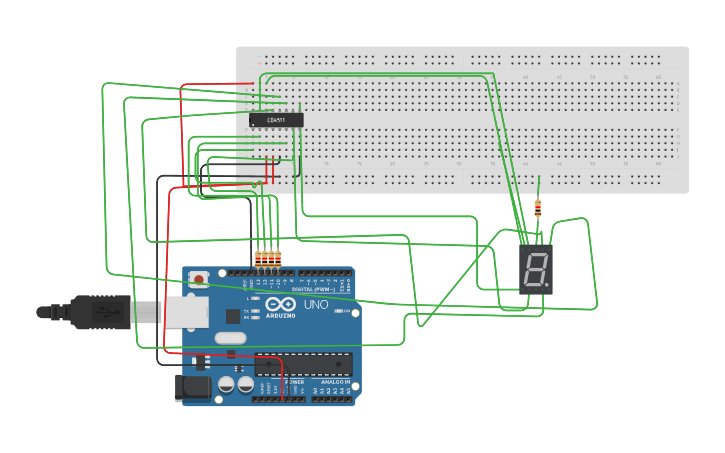Click the silver crystal oscillator on Arduino

231,338
